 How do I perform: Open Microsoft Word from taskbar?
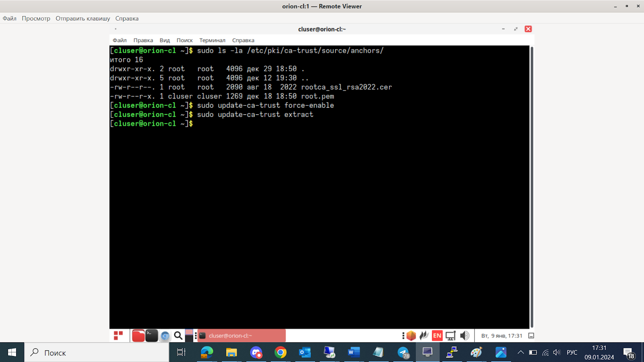354,352
